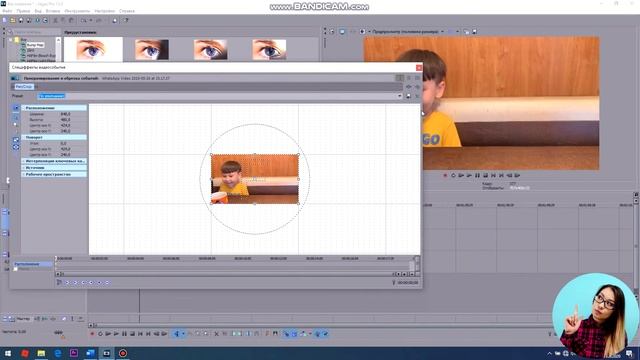
Task: Click the Угол value 0,0
Action: 63,144
